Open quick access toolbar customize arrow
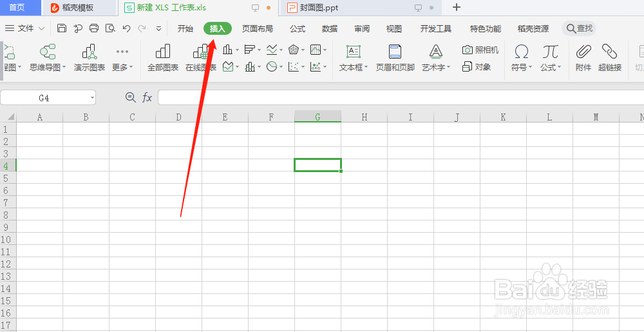Screen dimensions: 644x332 (x=159, y=28)
